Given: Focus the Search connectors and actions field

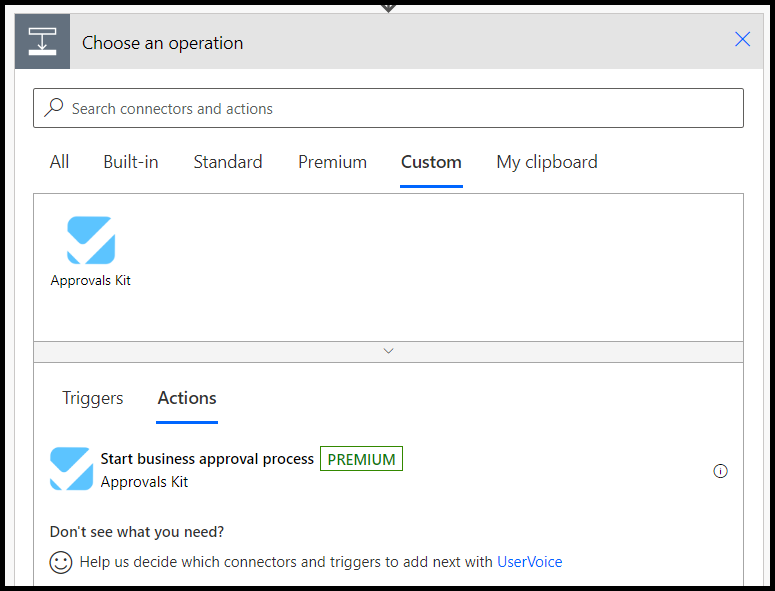Looking at the screenshot, I should [388, 108].
